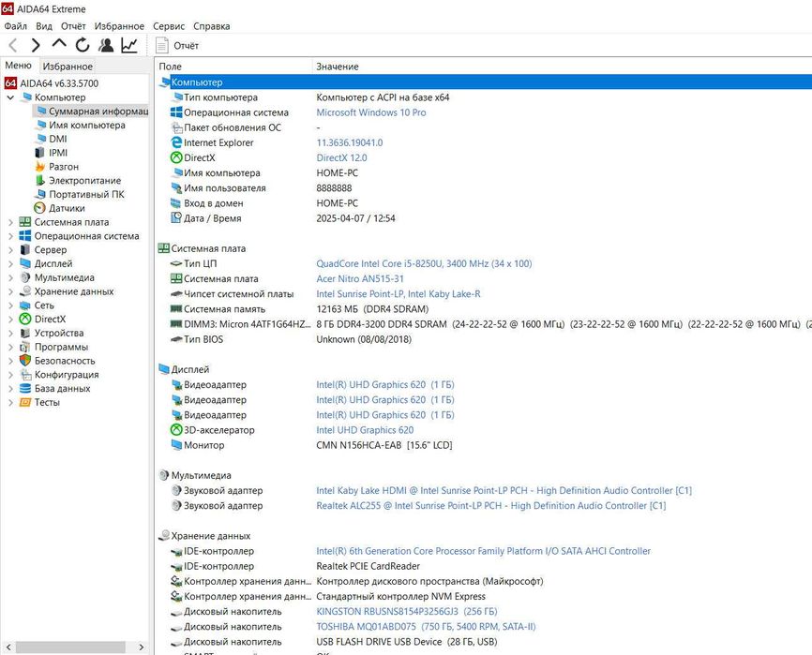Expand the Сервер tree node
The image size is (812, 655).
point(10,250)
